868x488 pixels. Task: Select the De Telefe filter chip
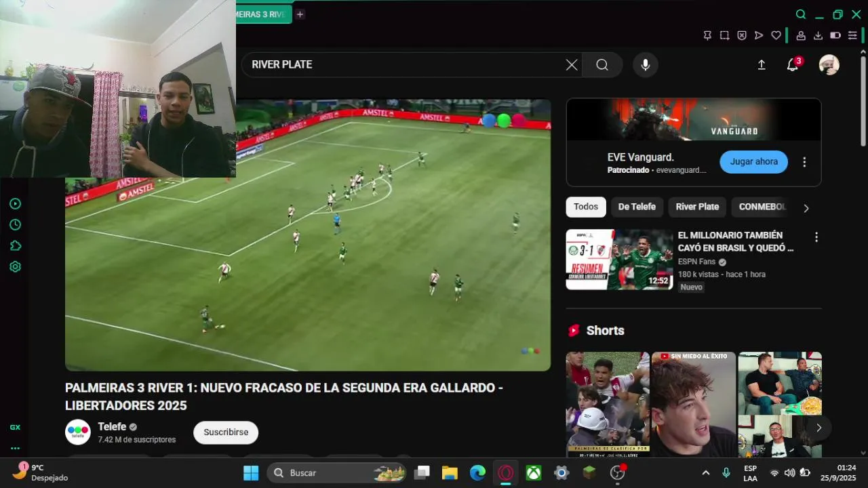637,207
